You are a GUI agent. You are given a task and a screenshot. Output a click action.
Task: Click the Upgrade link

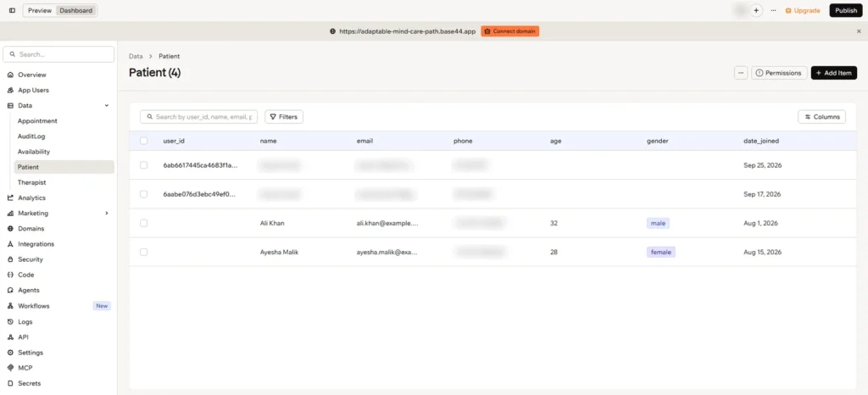(803, 10)
